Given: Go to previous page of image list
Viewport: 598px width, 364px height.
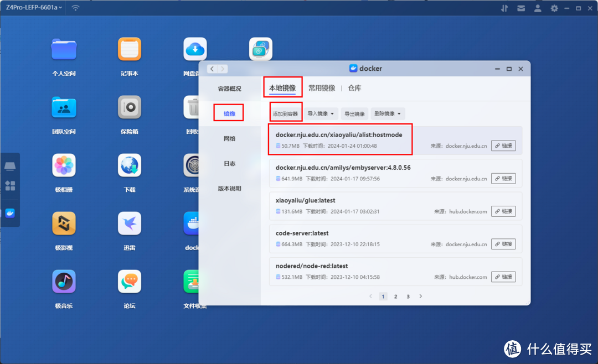Looking at the screenshot, I should point(370,296).
